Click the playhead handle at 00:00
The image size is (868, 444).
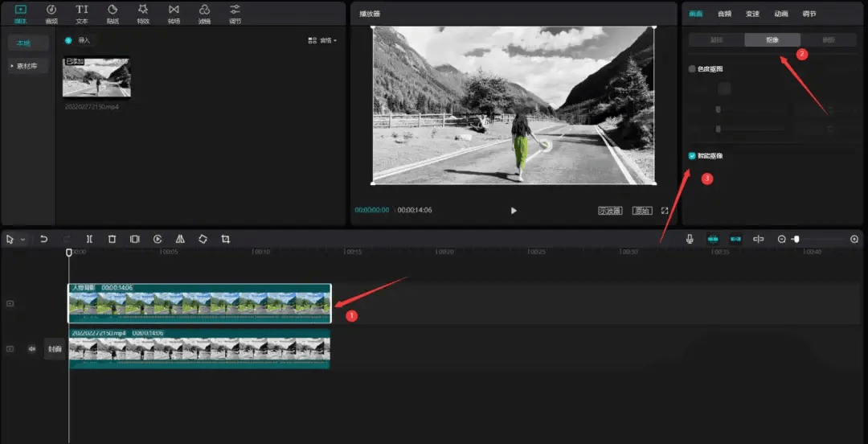tap(68, 253)
